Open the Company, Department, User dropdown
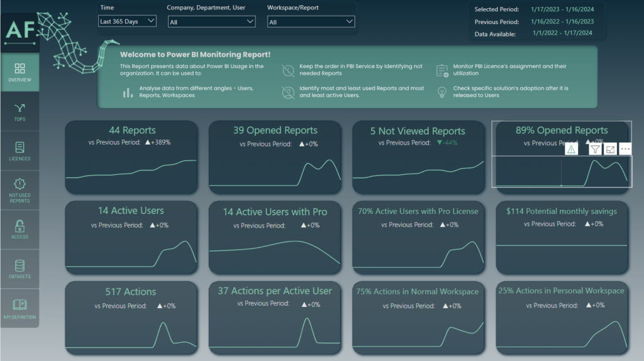The height and width of the screenshot is (361, 644). point(211,22)
